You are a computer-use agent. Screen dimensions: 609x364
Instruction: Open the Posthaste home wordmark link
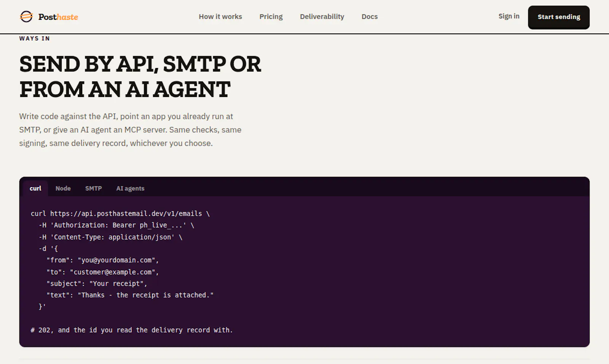[58, 17]
